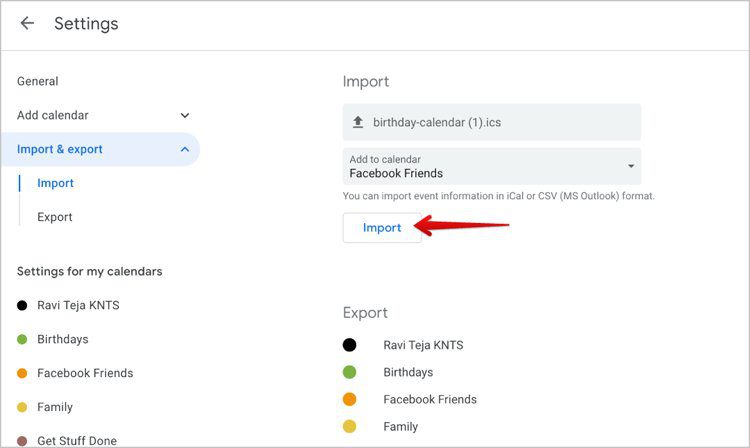Screen dimensions: 750x448
Task: Open Family calendar settings in sidebar
Action: (x=55, y=407)
